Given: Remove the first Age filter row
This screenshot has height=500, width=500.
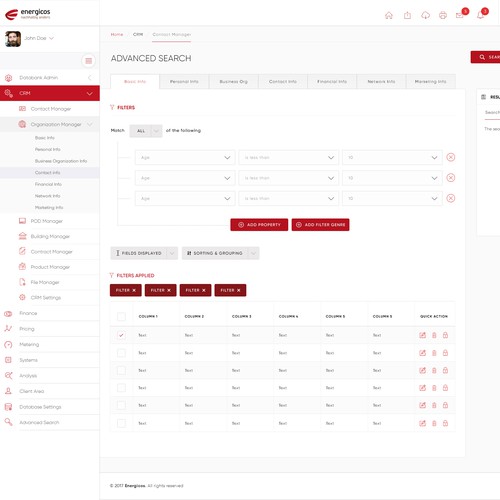Looking at the screenshot, I should coord(451,157).
